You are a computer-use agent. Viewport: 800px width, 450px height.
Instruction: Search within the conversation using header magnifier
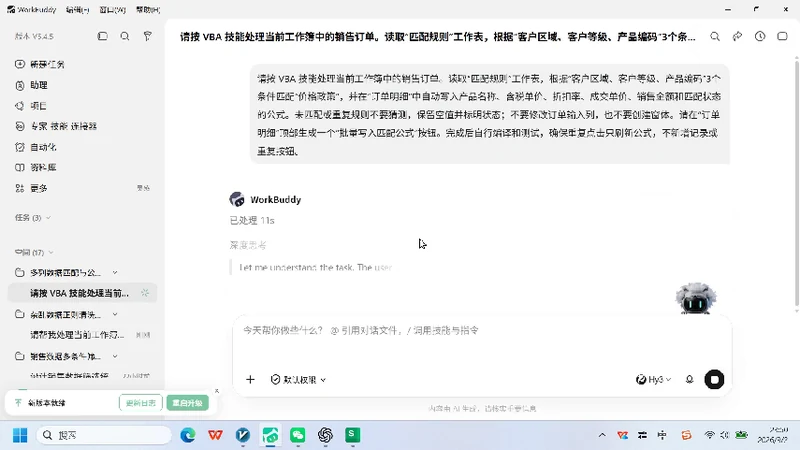tap(715, 36)
